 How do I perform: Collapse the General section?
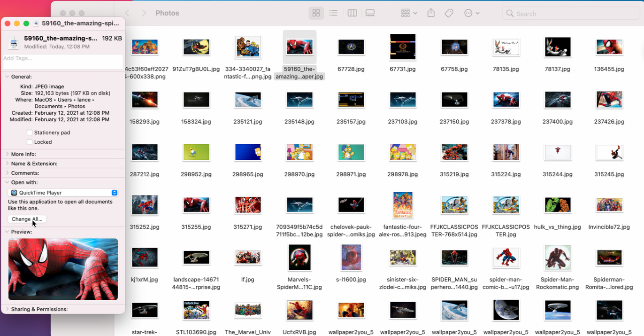[7, 77]
